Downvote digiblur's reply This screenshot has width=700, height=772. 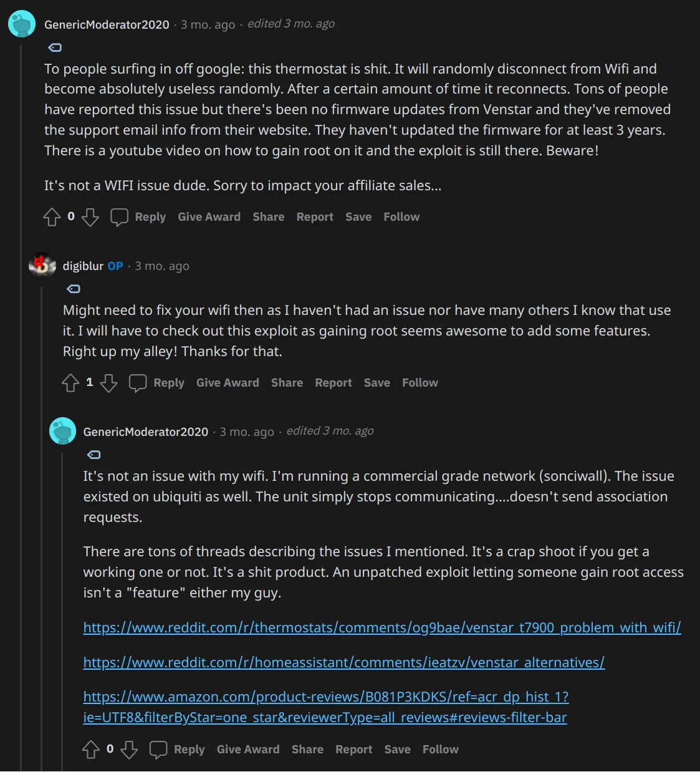pyautogui.click(x=109, y=384)
